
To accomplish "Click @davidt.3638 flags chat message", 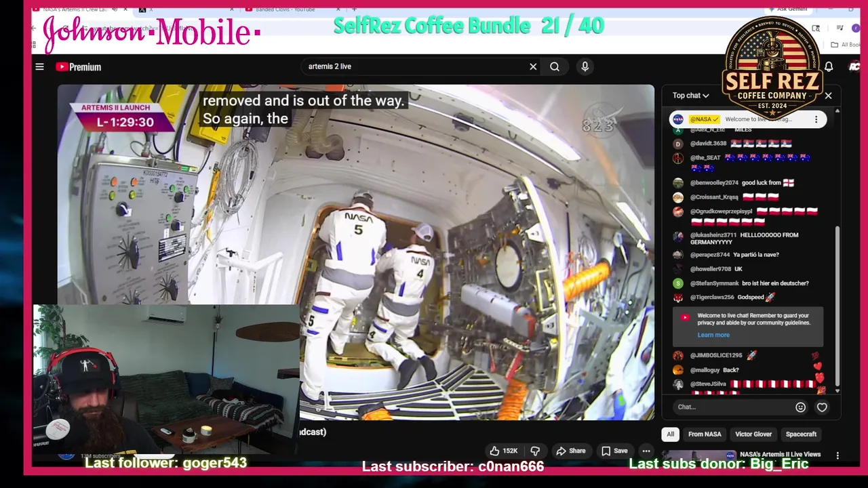I will [733, 144].
